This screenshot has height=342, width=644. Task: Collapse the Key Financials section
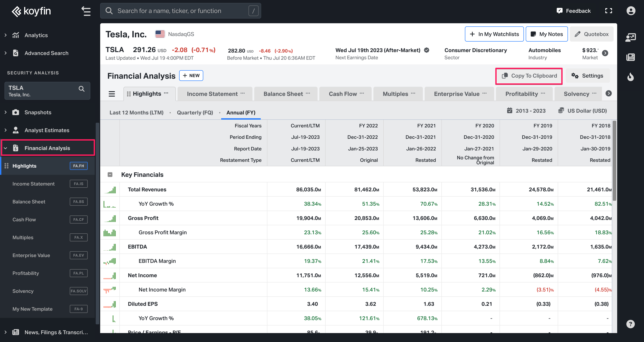(110, 175)
